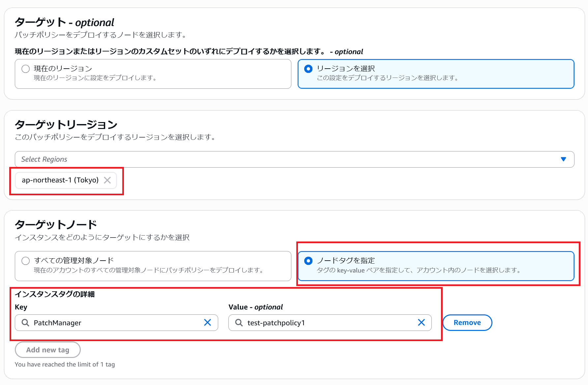The width and height of the screenshot is (588, 385).
Task: Clear the PatchManager key with X icon
Action: point(208,323)
